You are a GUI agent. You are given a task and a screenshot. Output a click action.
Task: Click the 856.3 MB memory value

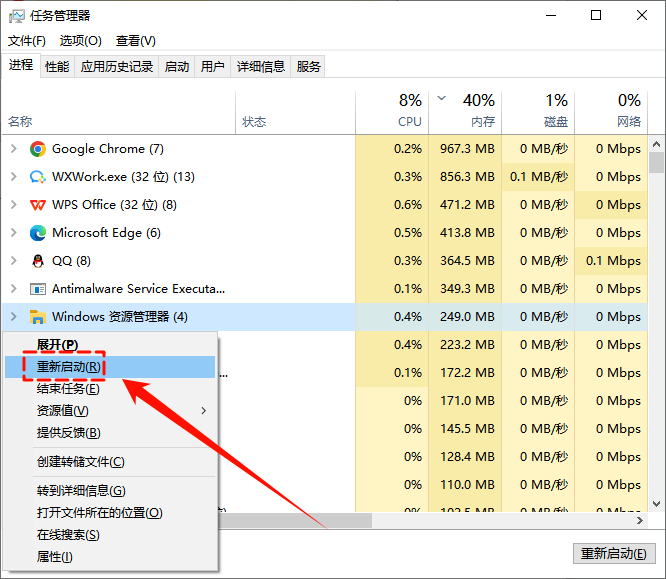point(467,177)
